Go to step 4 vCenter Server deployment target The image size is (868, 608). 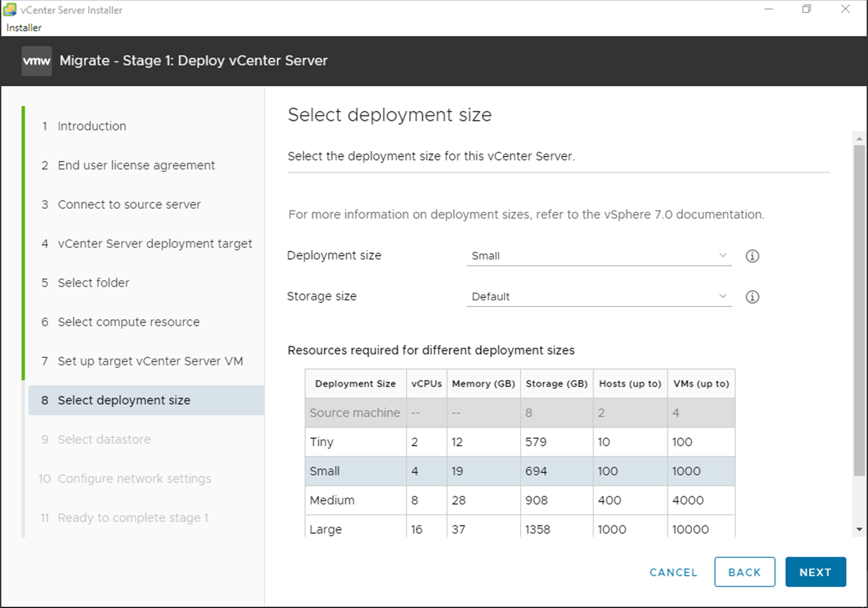[155, 244]
